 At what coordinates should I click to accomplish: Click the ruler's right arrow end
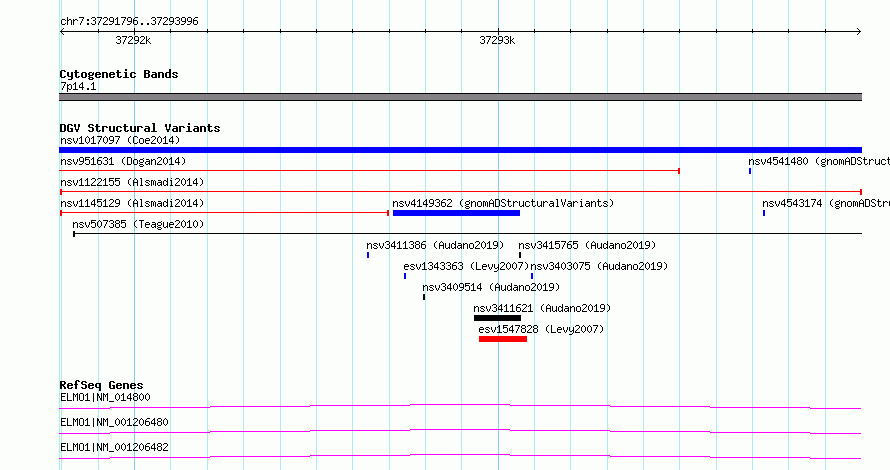[x=859, y=32]
